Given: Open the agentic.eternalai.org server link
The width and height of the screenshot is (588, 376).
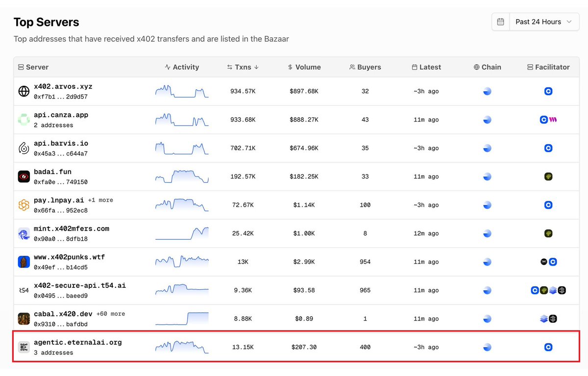Looking at the screenshot, I should pyautogui.click(x=77, y=342).
